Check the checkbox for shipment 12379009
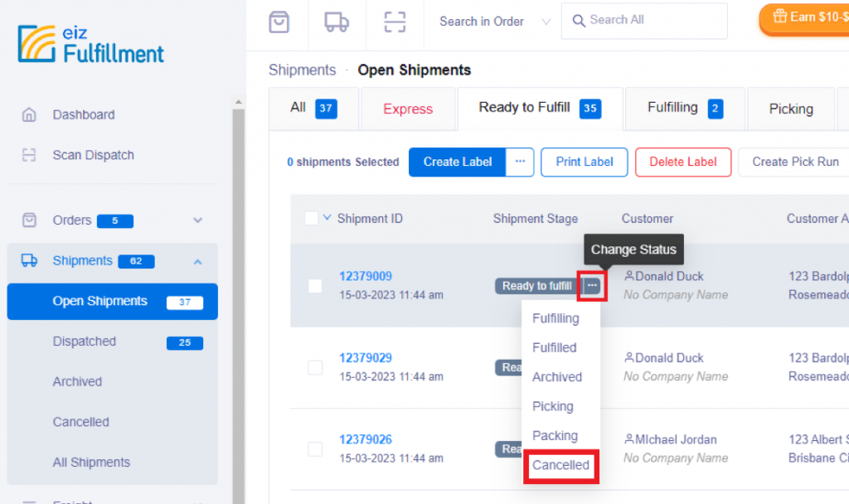This screenshot has height=504, width=849. click(315, 285)
